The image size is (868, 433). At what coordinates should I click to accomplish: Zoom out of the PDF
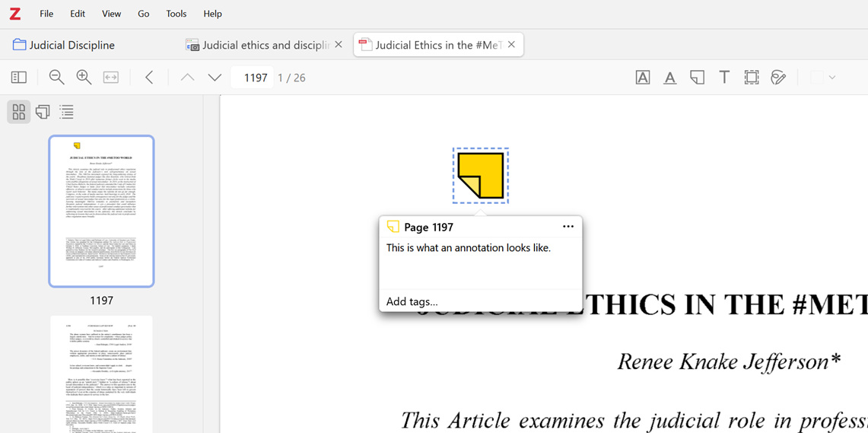click(56, 78)
